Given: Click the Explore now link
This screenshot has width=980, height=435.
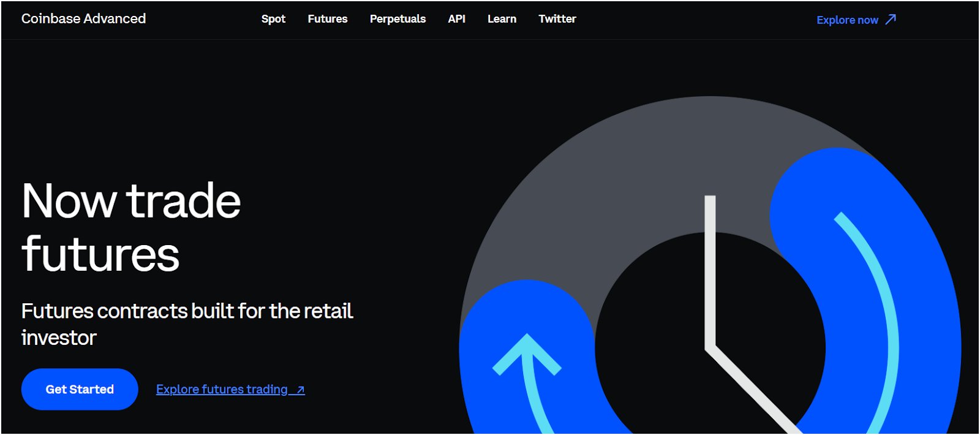Looking at the screenshot, I should pyautogui.click(x=856, y=20).
